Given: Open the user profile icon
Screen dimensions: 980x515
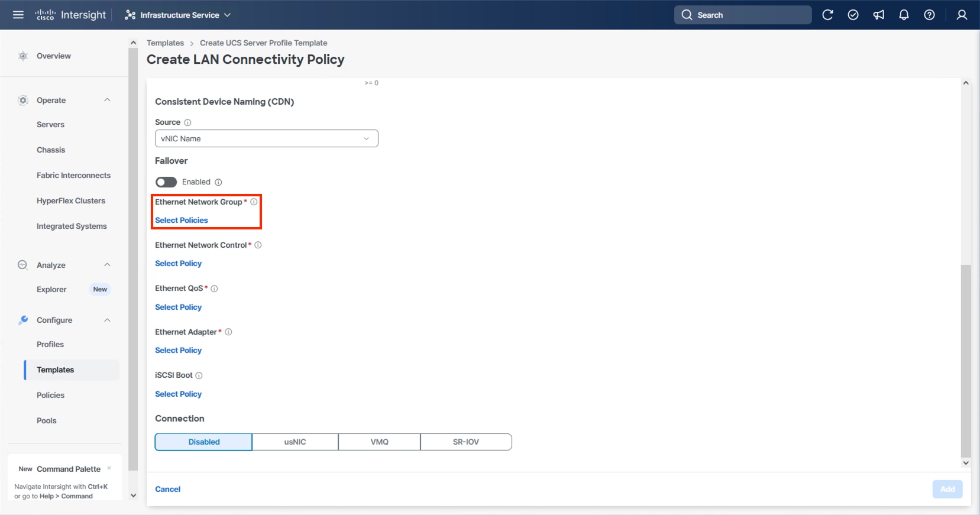Looking at the screenshot, I should [x=962, y=15].
